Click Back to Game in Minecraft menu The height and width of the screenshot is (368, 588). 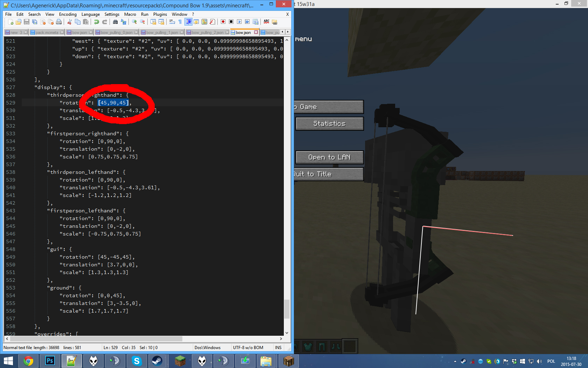click(329, 107)
